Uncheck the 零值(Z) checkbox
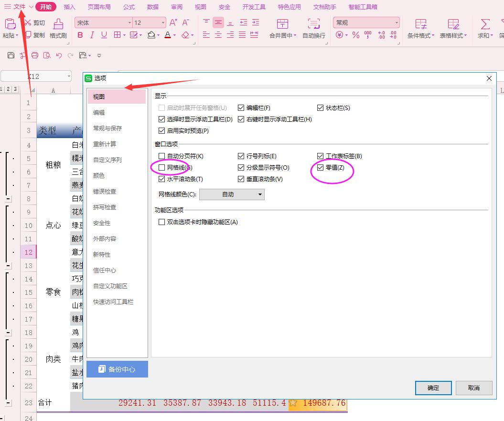 click(x=320, y=168)
